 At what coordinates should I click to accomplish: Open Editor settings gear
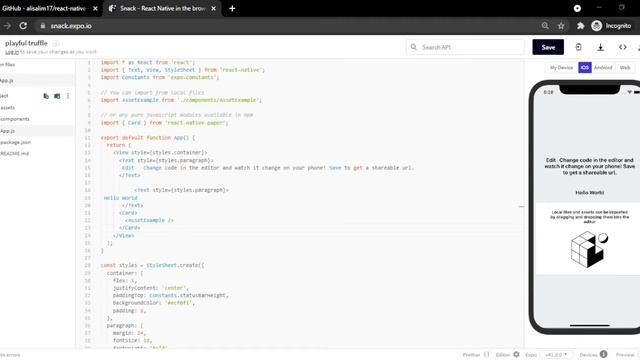[x=516, y=355]
